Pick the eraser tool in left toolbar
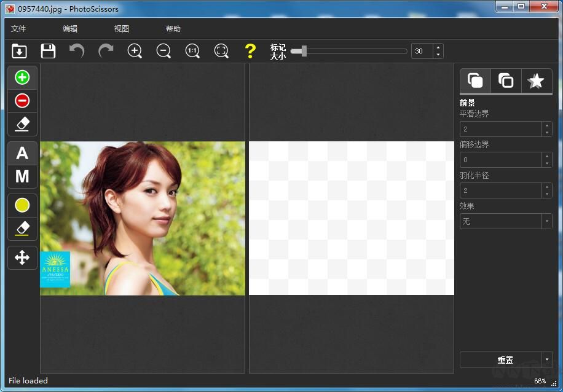Viewport: 563px width, 392px height. click(22, 124)
